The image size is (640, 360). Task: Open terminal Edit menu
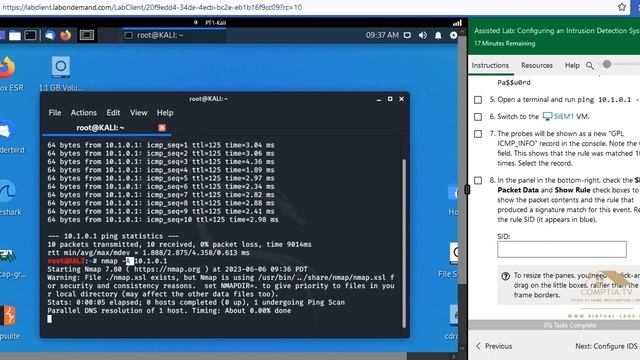tap(113, 113)
